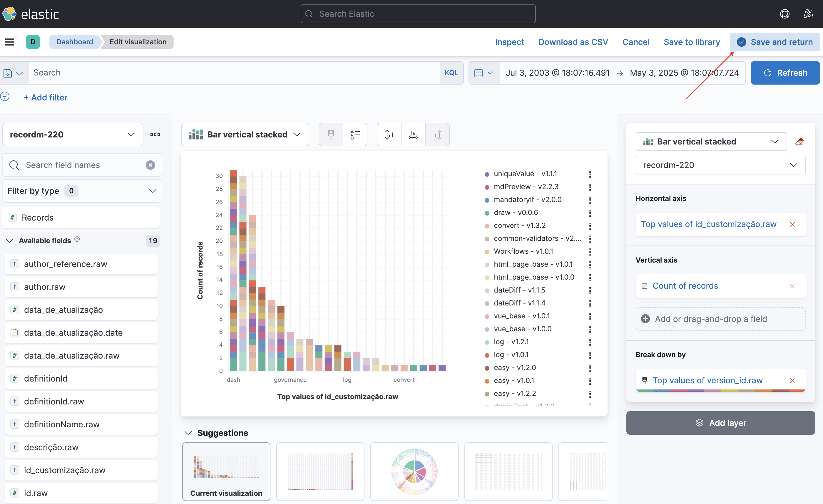Click mdPreview - v2.2.3 legend color dot
Viewport: 823px width, 504px height.
click(x=487, y=187)
